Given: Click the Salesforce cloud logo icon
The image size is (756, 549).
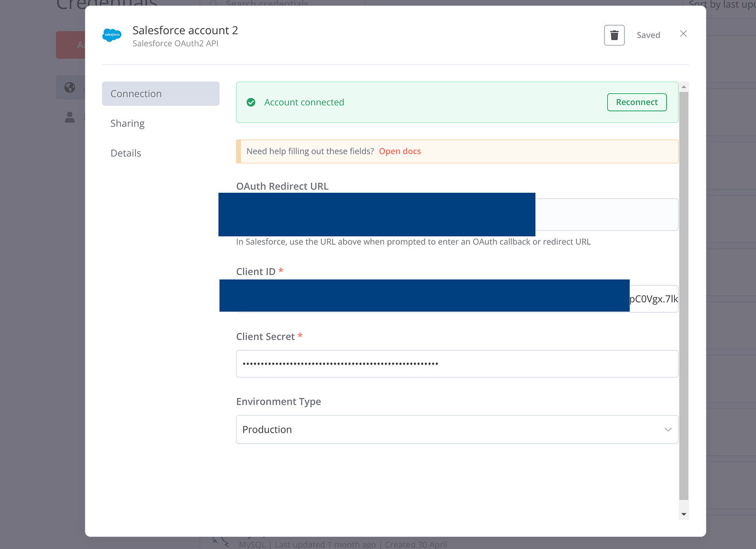Looking at the screenshot, I should [112, 35].
